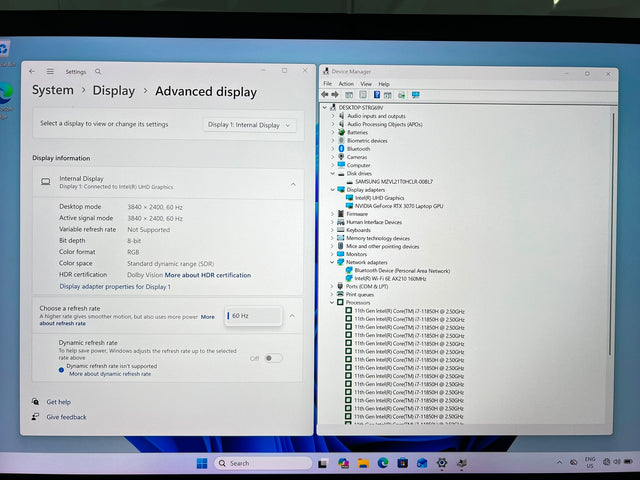Select SAMSUNG MZVL21T0HCLR-00BL7 disk drive
640x480 pixels.
[x=394, y=182]
